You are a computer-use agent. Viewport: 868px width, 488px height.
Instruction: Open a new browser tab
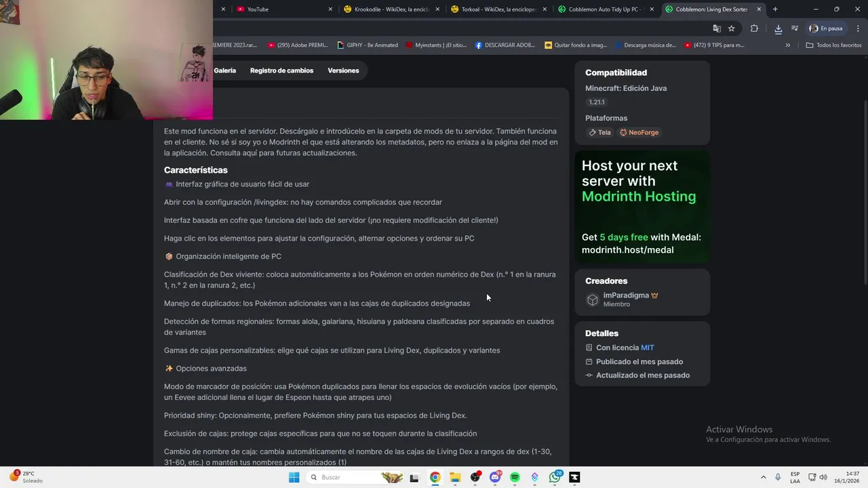pos(775,9)
